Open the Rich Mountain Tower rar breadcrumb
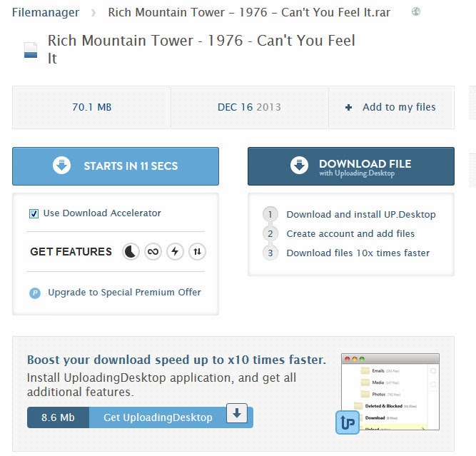The image size is (476, 456). 249,12
